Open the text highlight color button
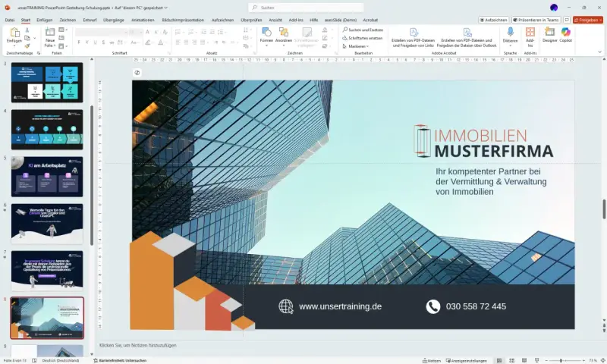607x364 pixels. (147, 42)
